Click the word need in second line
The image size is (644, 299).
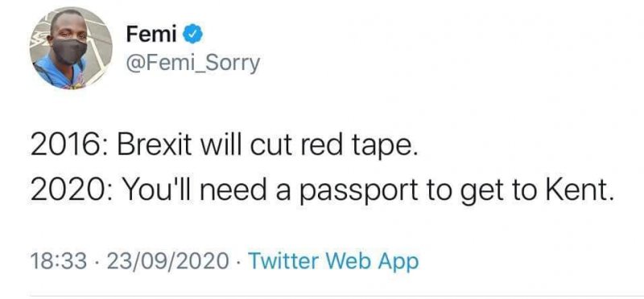(233, 190)
